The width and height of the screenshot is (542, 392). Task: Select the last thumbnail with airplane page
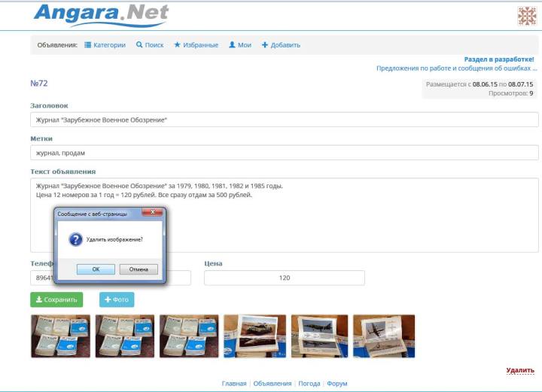pyautogui.click(x=384, y=336)
